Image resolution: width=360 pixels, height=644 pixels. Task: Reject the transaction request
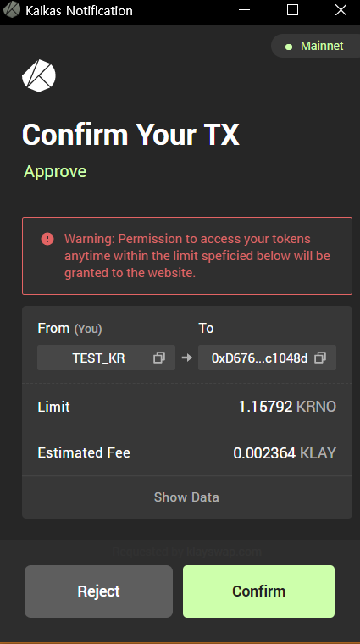[98, 591]
